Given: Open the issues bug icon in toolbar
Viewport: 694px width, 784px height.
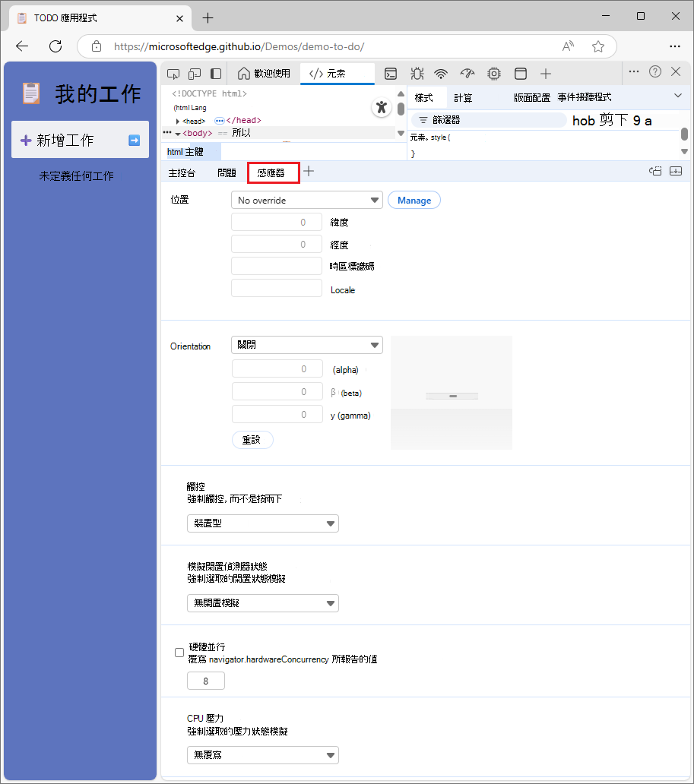Looking at the screenshot, I should point(417,74).
